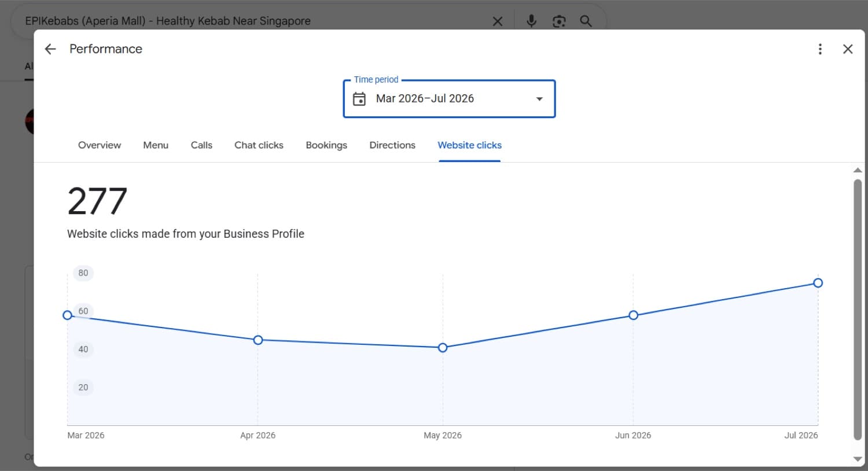868x471 pixels.
Task: Open search by image camera icon
Action: pyautogui.click(x=559, y=21)
